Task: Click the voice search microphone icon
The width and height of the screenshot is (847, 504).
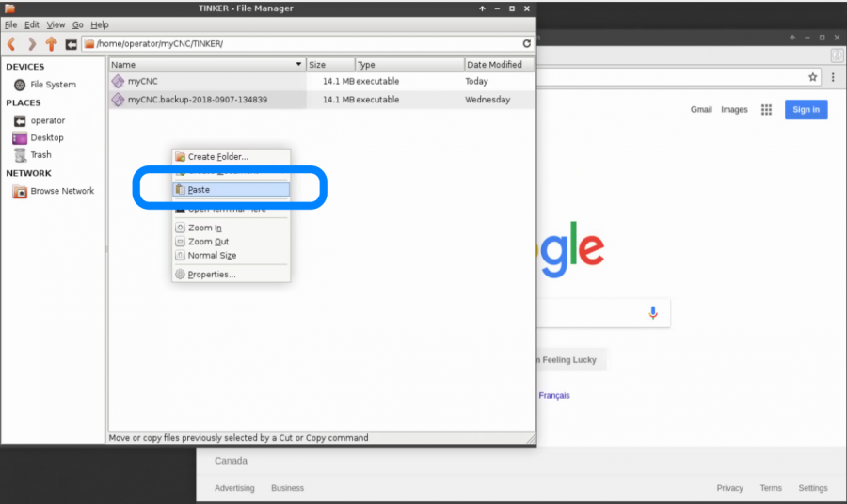Action: [x=653, y=313]
